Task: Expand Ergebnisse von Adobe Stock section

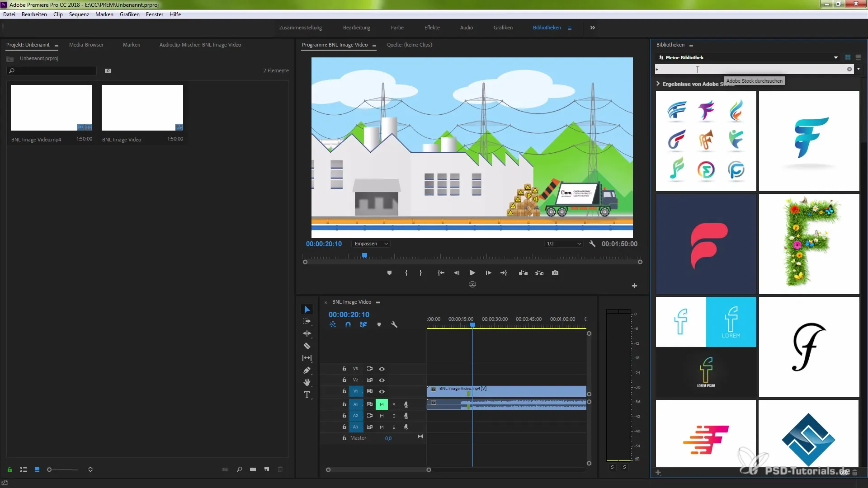Action: pos(658,84)
